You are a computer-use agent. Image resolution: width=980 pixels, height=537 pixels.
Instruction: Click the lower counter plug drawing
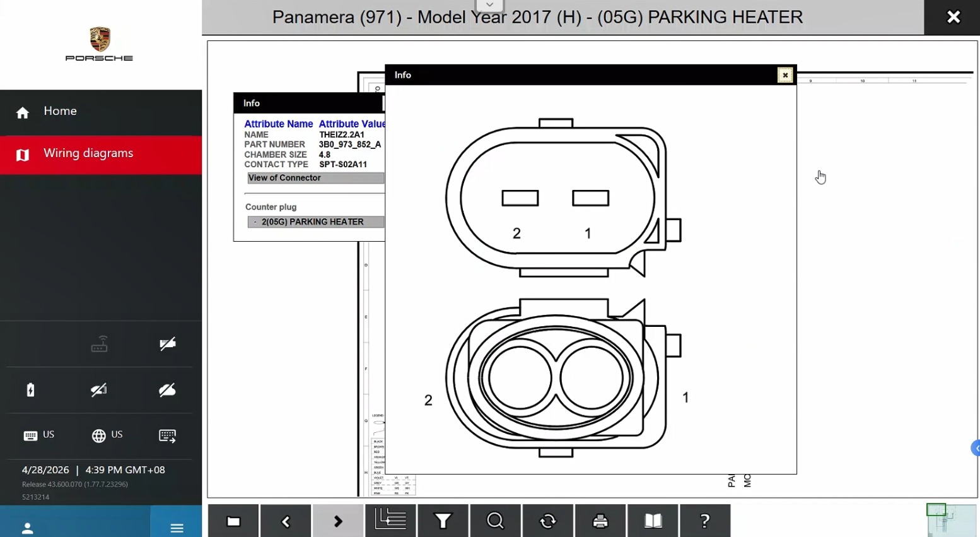coord(563,377)
